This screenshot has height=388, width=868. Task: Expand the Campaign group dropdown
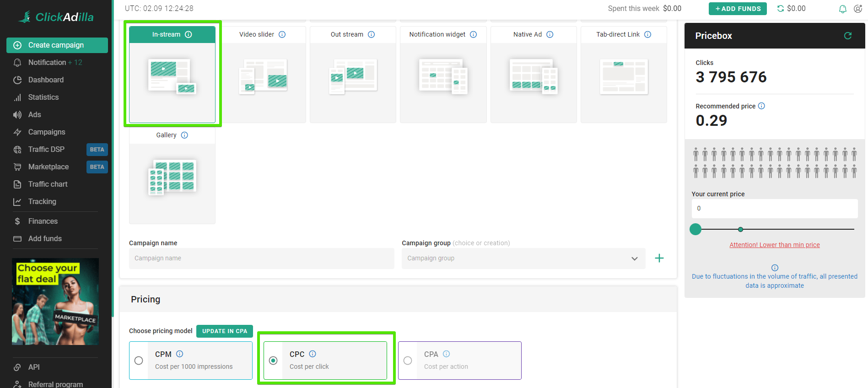coord(634,259)
